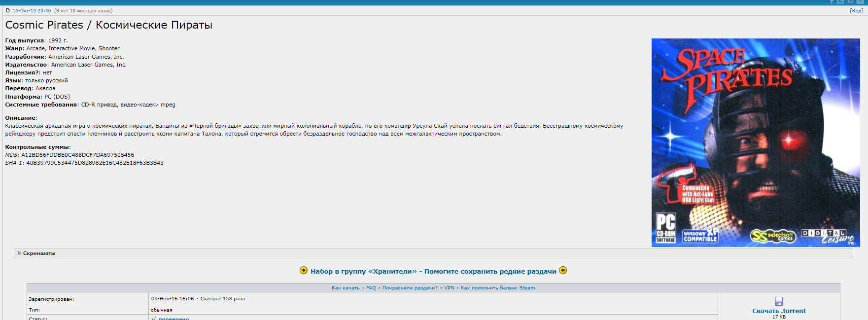Click the genre text Arcade, Interactive Movie, Shooter
This screenshot has width=868, height=320.
(73, 48)
